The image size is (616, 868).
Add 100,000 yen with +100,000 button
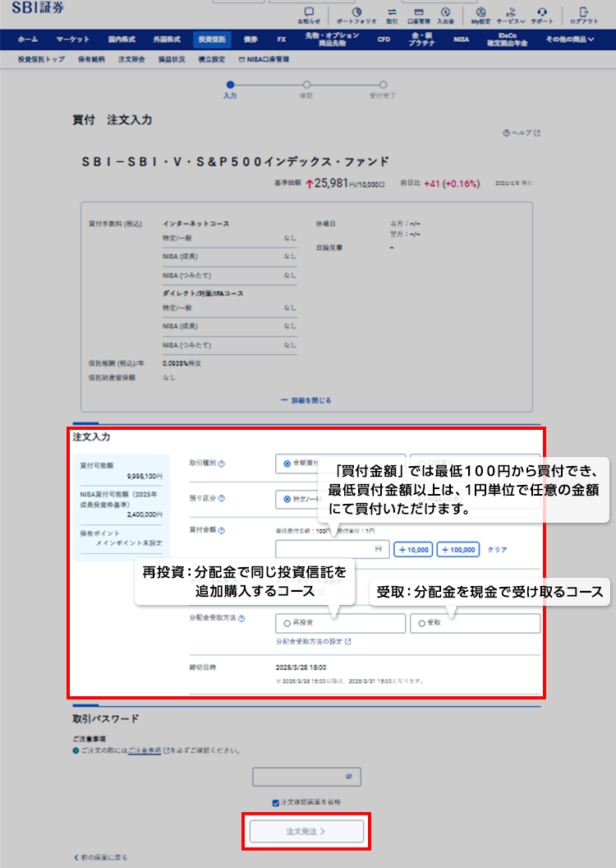457,550
